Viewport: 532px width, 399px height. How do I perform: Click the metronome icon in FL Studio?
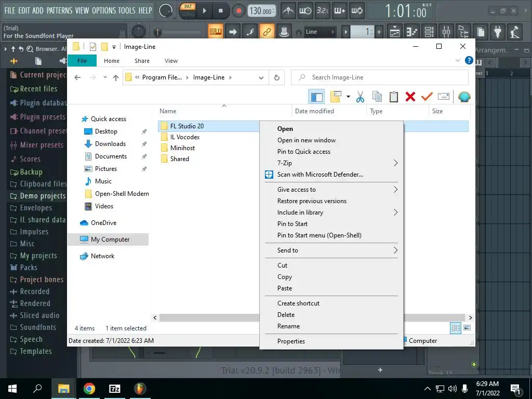288,11
